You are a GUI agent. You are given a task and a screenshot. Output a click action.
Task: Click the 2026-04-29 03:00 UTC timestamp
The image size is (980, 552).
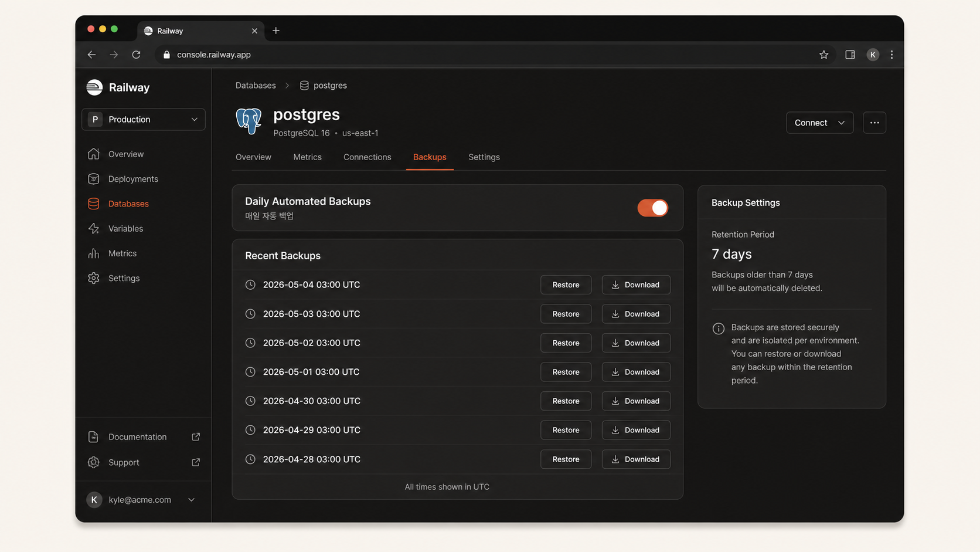coord(311,430)
